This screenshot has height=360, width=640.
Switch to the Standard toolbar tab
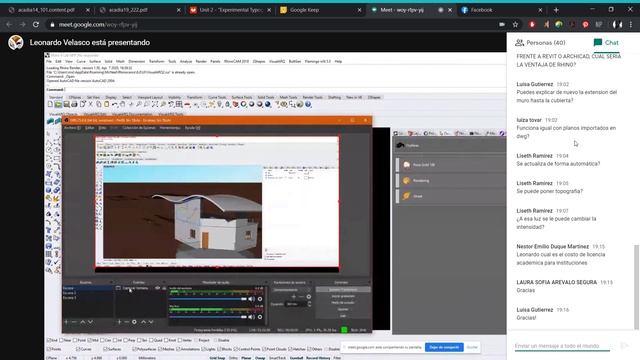coord(56,97)
